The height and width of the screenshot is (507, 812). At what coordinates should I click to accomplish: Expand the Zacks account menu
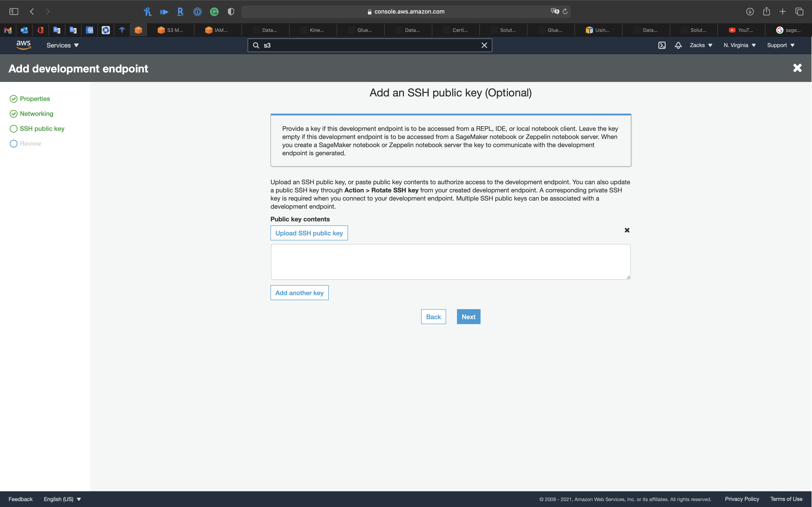(x=701, y=45)
